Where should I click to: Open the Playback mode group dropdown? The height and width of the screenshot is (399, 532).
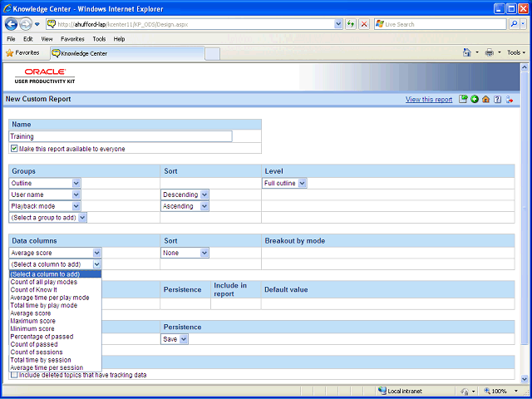pyautogui.click(x=45, y=206)
